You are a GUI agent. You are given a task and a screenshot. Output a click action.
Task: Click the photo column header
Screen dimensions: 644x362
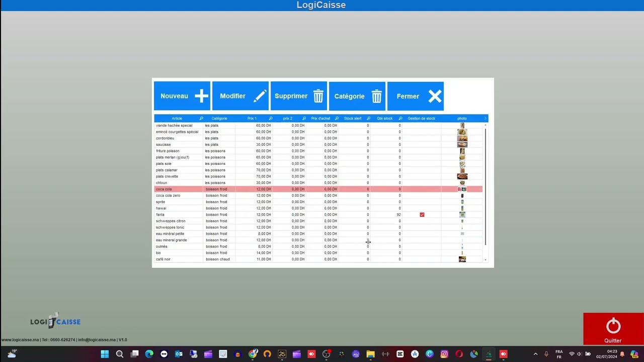click(462, 119)
